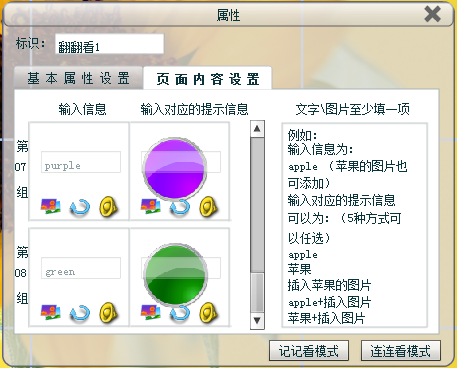Click the 连连看模式 button
Viewport: 457px width, 368px height.
[401, 351]
